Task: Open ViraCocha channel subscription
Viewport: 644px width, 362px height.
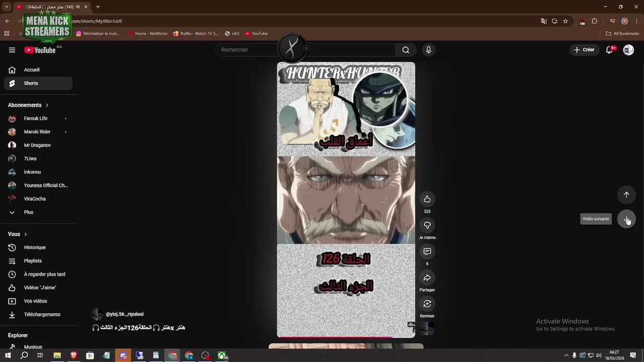Action: tap(38, 199)
